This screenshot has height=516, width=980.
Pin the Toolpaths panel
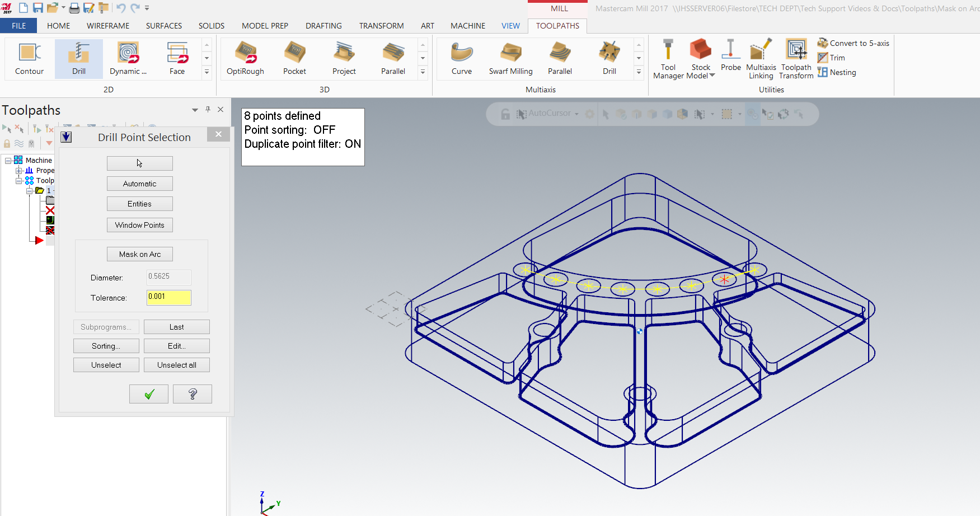(x=208, y=110)
